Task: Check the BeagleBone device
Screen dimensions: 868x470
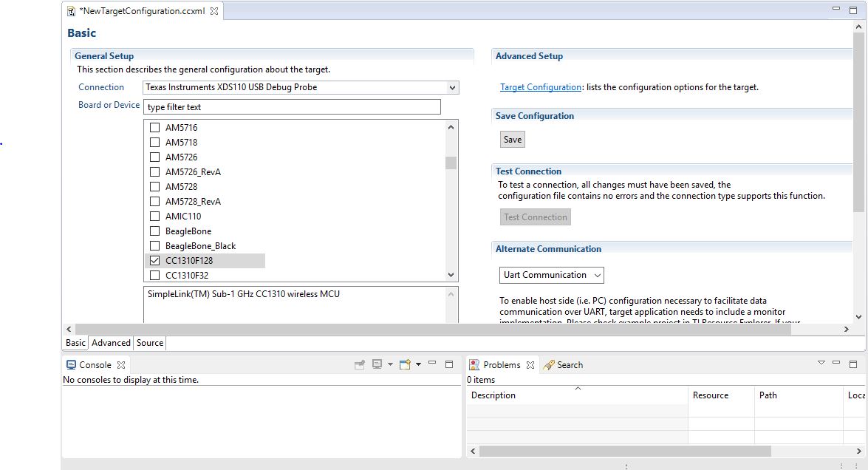Action: pos(155,231)
